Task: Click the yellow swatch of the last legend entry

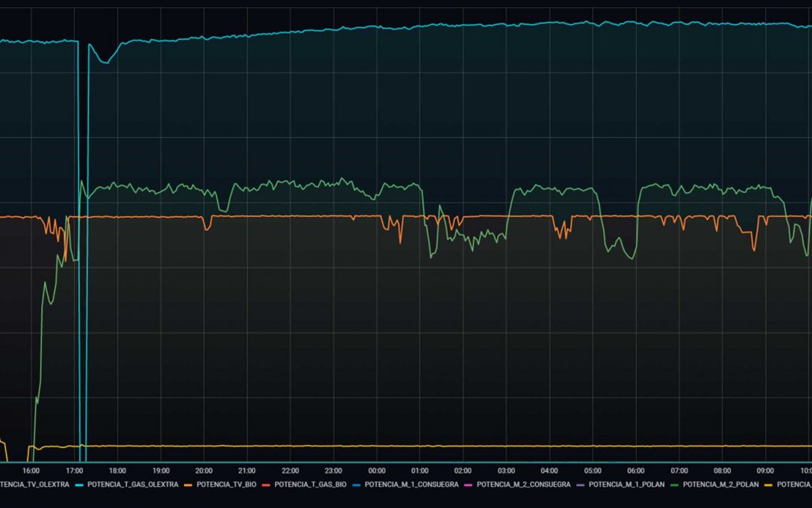Action: pyautogui.click(x=769, y=485)
